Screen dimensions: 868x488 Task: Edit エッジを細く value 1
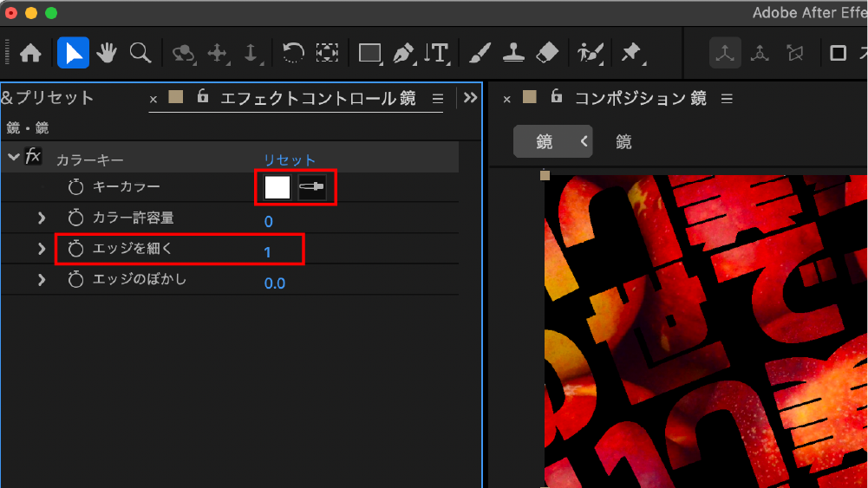coord(267,252)
